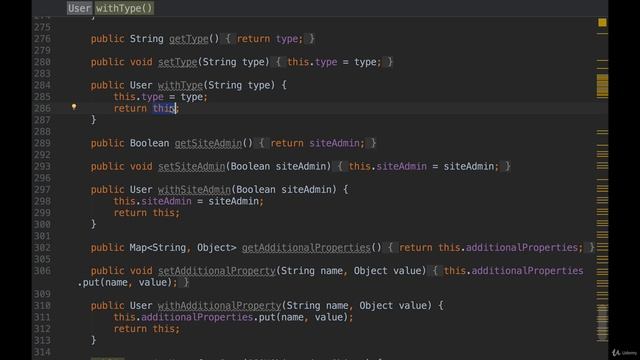Expand the folded body of setType()
The height and width of the screenshot is (360, 640).
(334, 62)
